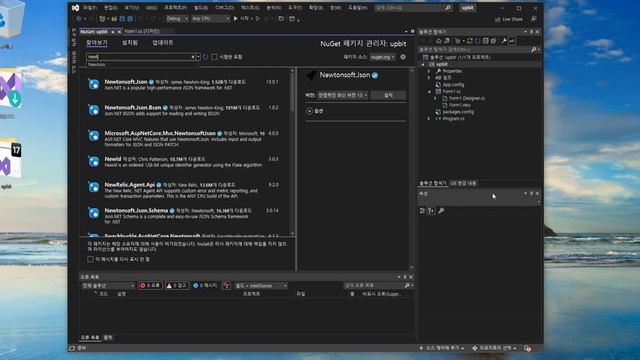Viewport: 640px width, 360px height.
Task: Click the property pages wrench icon
Action: (441, 211)
